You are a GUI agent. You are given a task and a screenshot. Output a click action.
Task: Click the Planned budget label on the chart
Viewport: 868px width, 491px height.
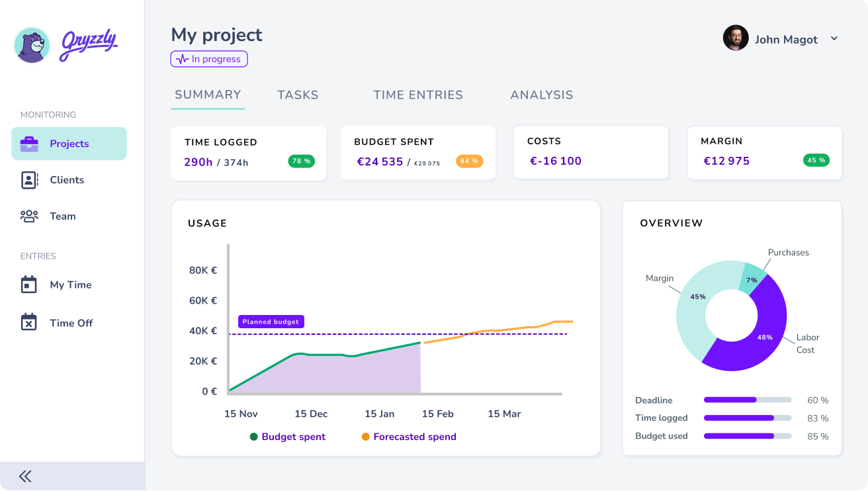[271, 321]
